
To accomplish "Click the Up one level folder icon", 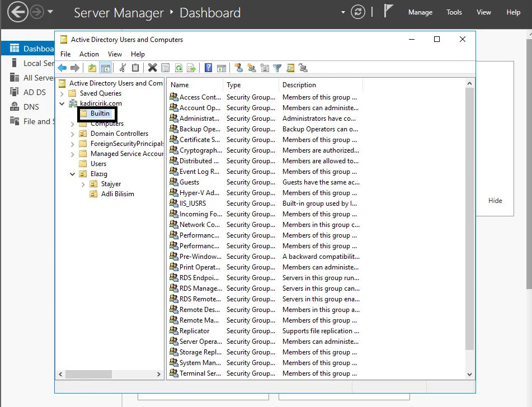I will click(92, 68).
